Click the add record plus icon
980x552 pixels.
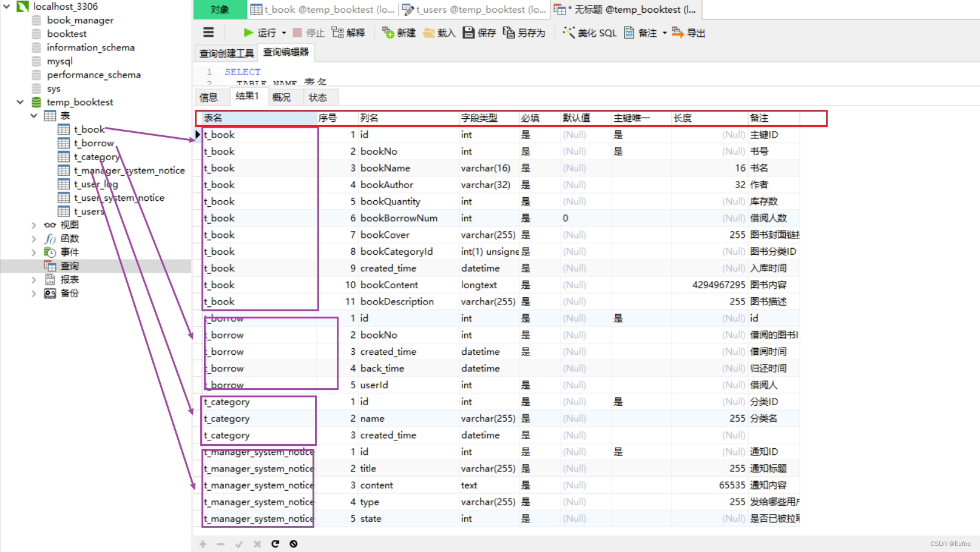203,544
